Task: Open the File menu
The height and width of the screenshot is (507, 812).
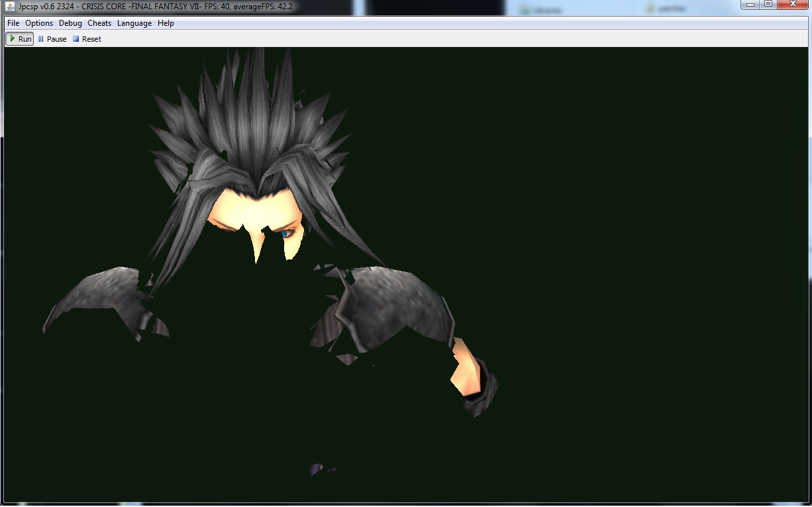Action: click(13, 23)
